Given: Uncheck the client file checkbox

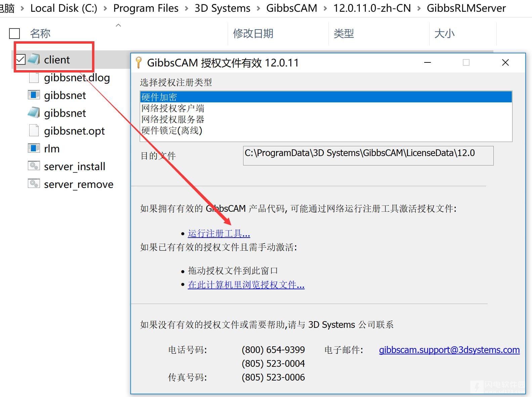Looking at the screenshot, I should pyautogui.click(x=20, y=59).
